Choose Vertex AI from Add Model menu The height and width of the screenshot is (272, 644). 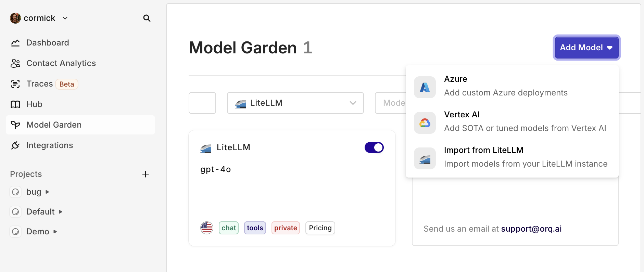512,121
